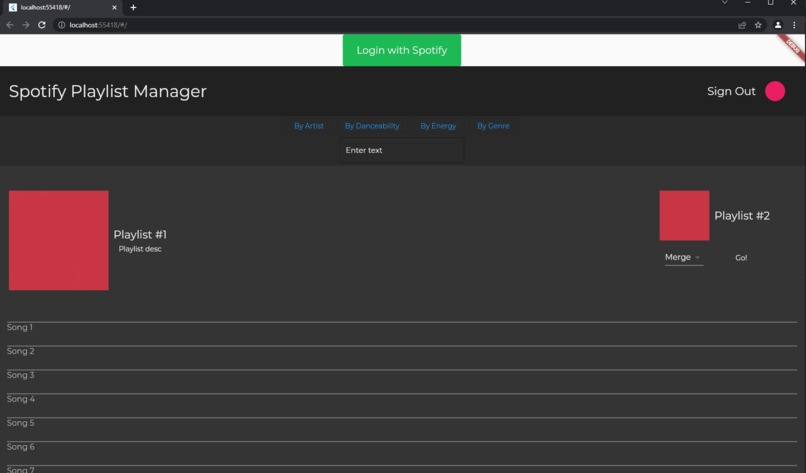
Task: Focus the Enter text search field
Action: click(x=402, y=150)
